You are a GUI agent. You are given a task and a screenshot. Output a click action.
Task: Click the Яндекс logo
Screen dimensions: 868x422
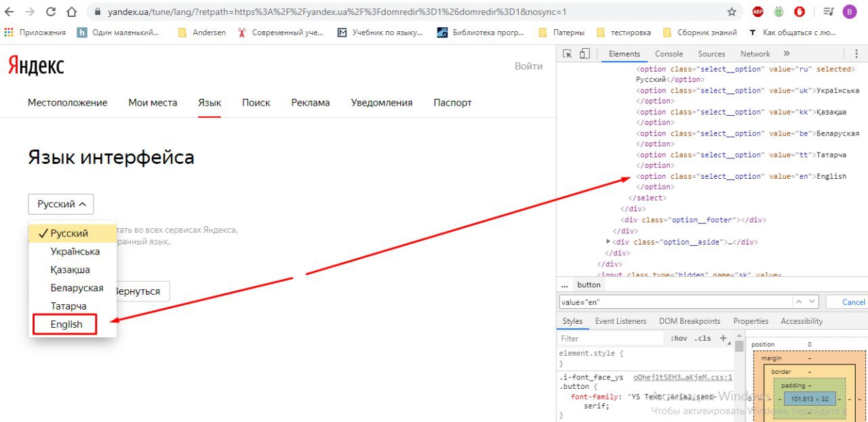(x=37, y=66)
